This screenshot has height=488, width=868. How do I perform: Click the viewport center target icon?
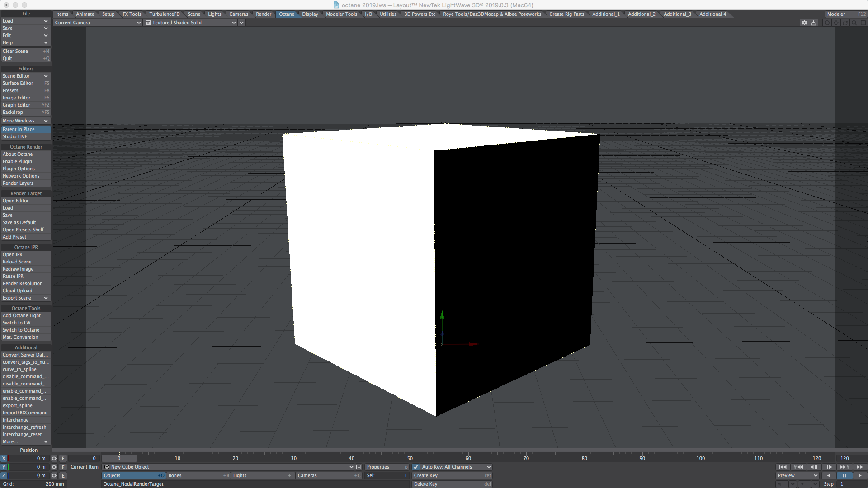(x=827, y=23)
